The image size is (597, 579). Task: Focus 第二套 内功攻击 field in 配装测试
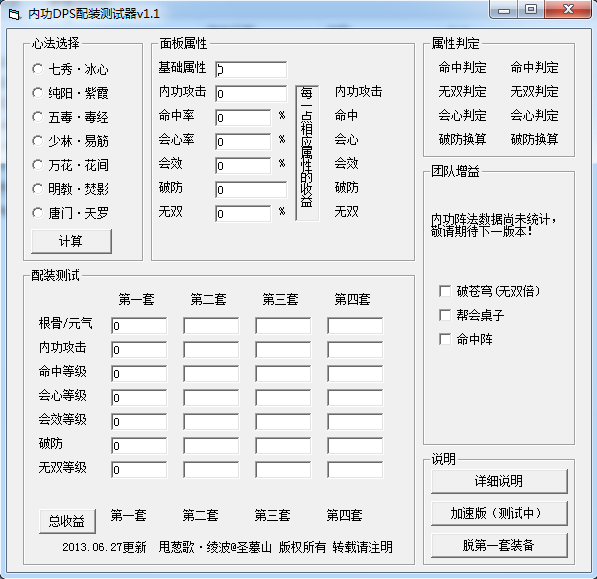(x=211, y=350)
